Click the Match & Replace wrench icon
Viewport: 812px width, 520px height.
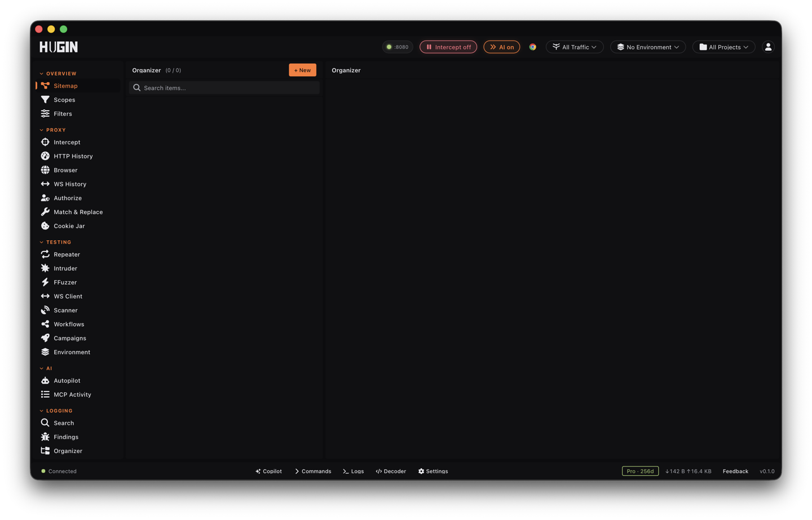45,212
